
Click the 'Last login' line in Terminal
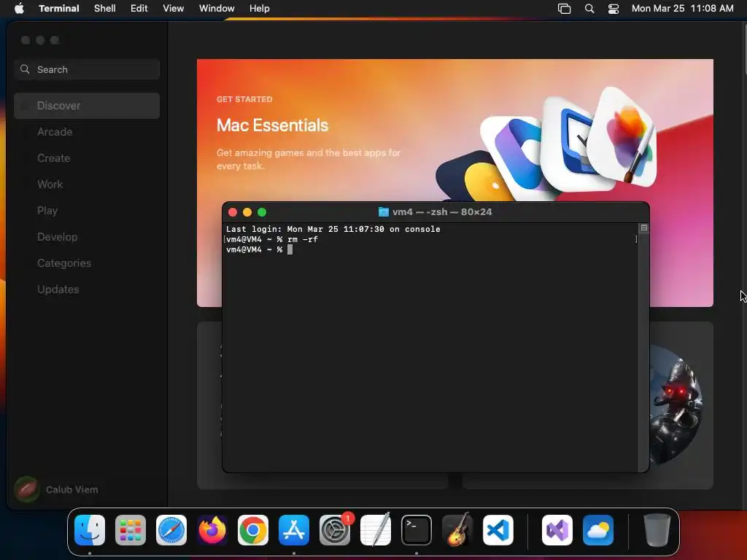(333, 229)
